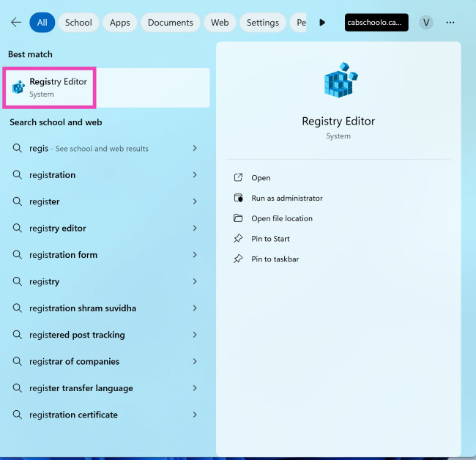Click the Pin to Start pin icon
The height and width of the screenshot is (460, 476).
click(237, 239)
